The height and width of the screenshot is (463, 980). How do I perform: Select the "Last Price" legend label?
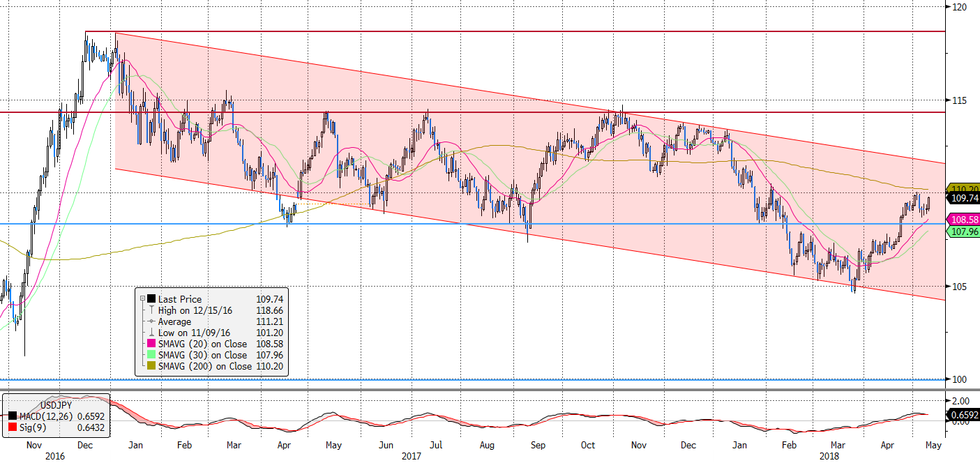point(180,299)
